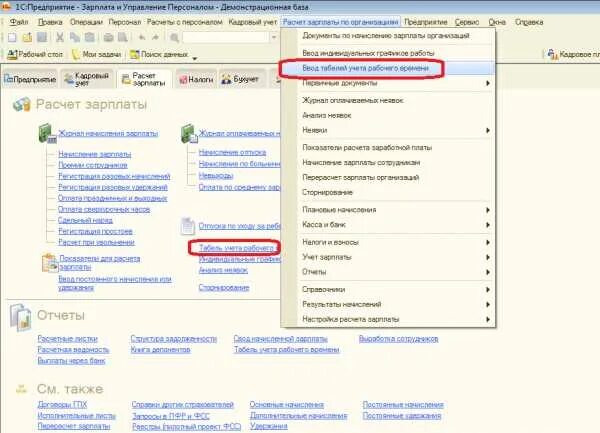
Task: Switch to the Бухучет tab
Action: (x=241, y=80)
